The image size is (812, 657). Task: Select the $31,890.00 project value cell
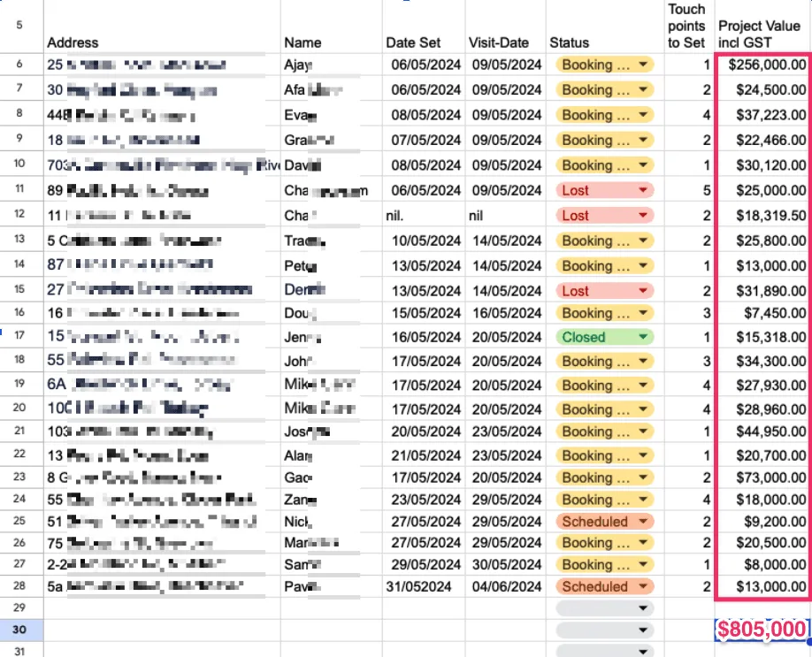(x=763, y=291)
